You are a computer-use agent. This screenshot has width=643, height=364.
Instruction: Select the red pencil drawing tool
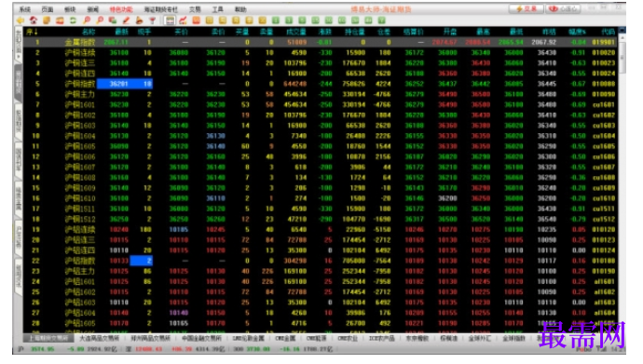point(126,20)
